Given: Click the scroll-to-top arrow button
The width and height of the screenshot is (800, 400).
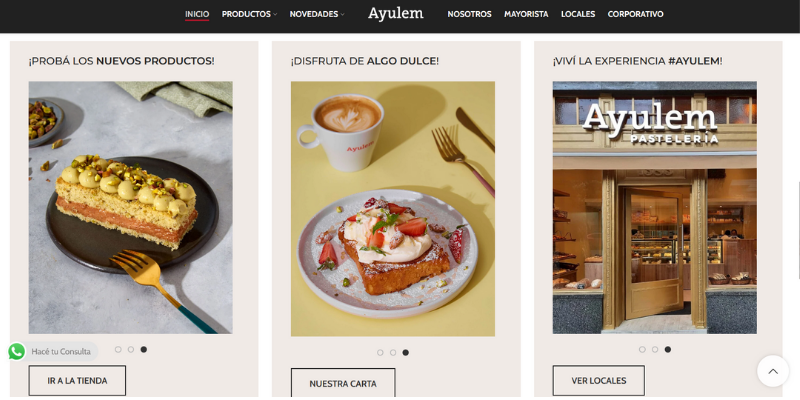Looking at the screenshot, I should (x=772, y=371).
